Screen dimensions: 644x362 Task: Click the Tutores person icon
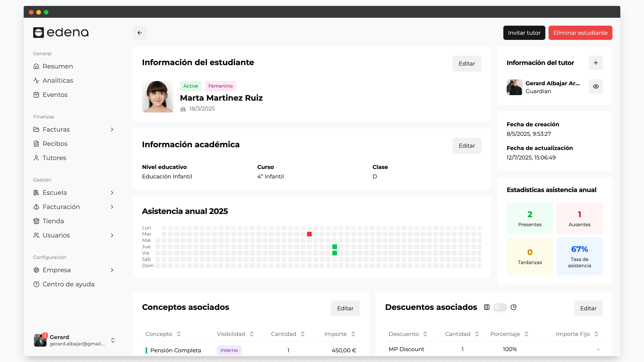pyautogui.click(x=36, y=158)
